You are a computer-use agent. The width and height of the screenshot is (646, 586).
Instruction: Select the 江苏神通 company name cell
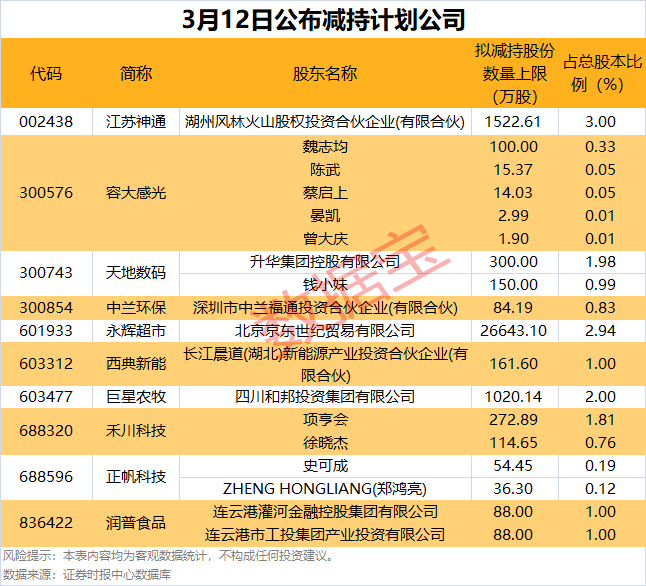click(136, 122)
